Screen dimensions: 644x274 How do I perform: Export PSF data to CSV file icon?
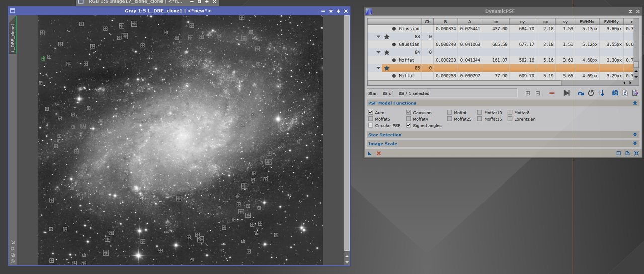pos(635,93)
